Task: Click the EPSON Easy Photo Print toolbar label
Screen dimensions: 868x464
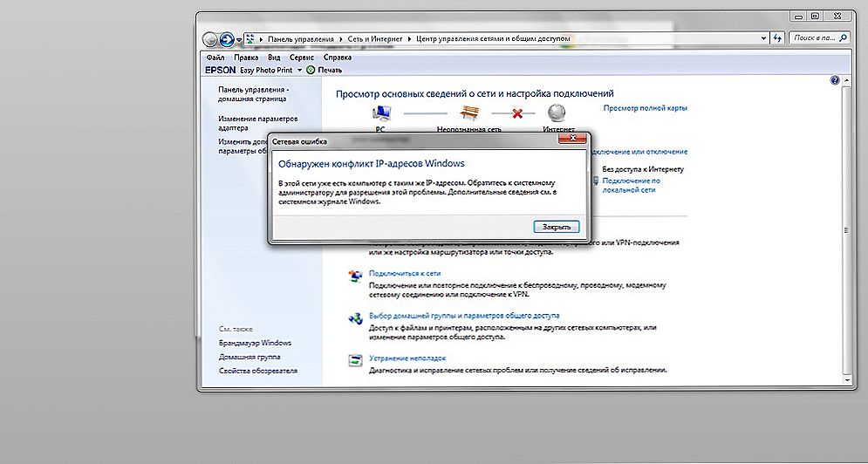Action: click(x=249, y=71)
